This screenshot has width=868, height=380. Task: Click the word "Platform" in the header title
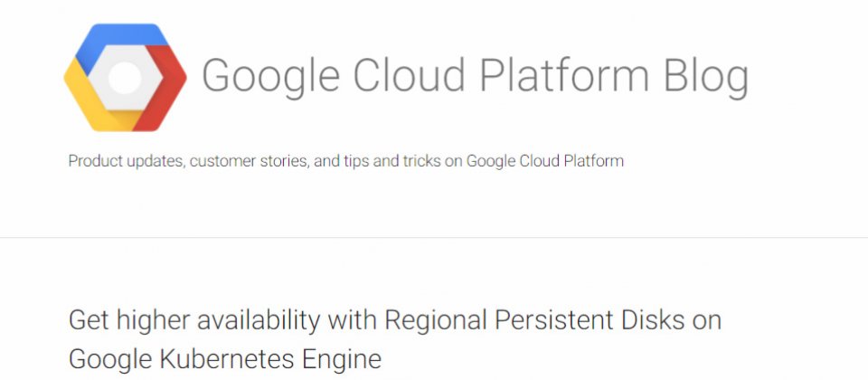point(564,75)
